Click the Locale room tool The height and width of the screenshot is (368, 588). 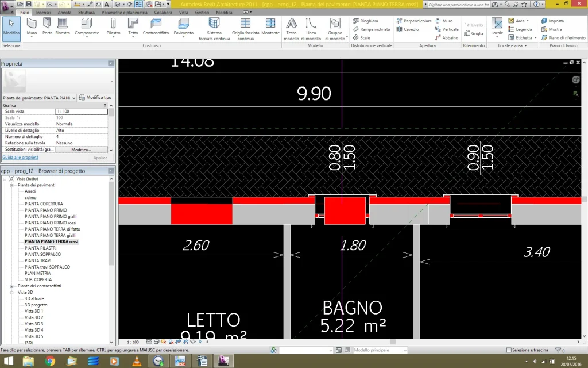[497, 26]
